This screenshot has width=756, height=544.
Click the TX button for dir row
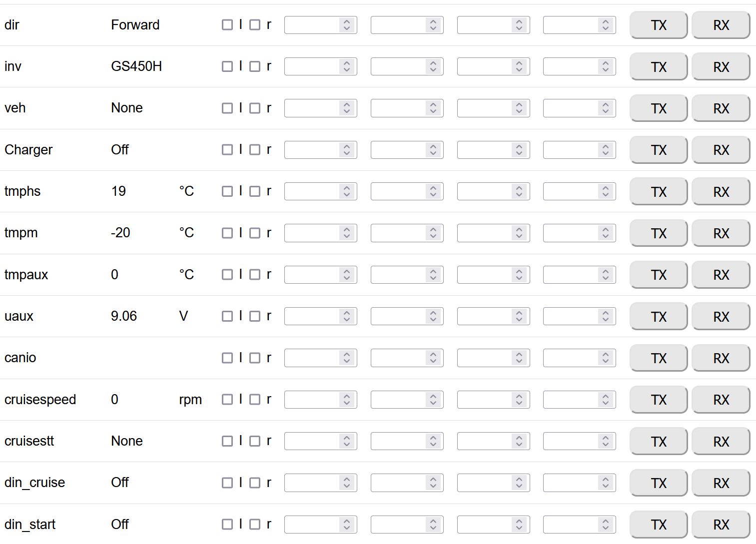[x=658, y=25]
